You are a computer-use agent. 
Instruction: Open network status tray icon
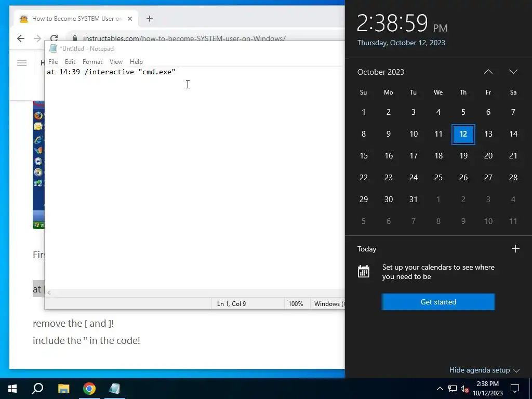(453, 389)
